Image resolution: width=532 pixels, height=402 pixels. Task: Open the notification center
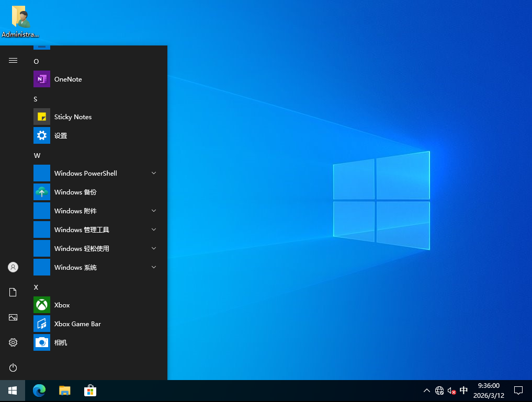pyautogui.click(x=518, y=390)
